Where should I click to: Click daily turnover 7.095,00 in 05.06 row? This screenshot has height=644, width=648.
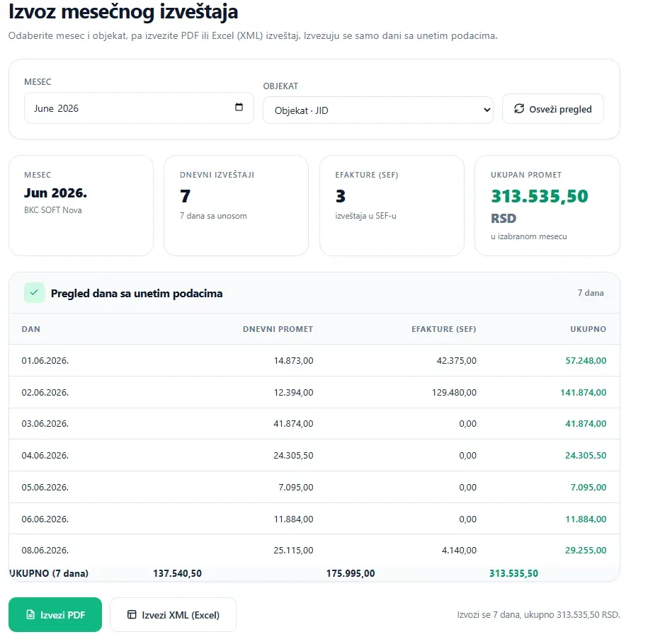296,488
